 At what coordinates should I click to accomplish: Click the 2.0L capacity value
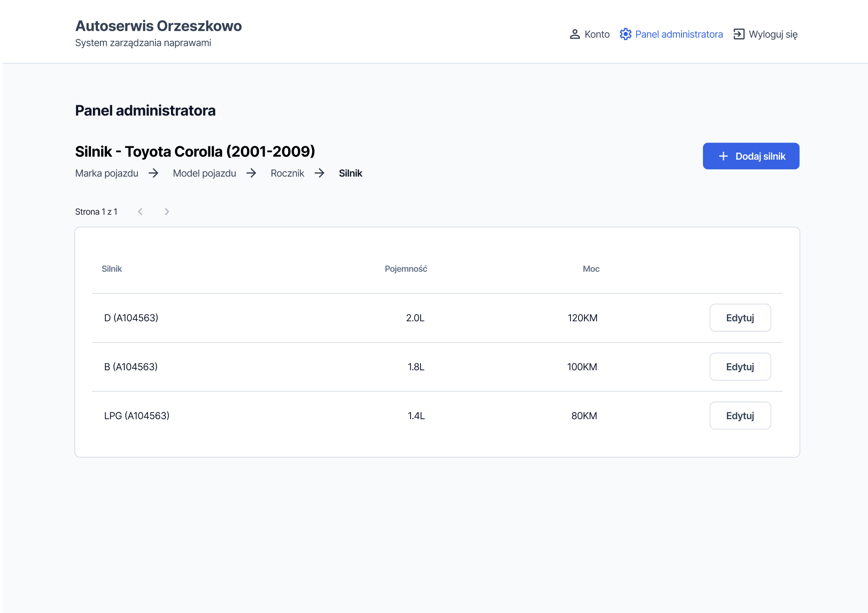point(415,318)
